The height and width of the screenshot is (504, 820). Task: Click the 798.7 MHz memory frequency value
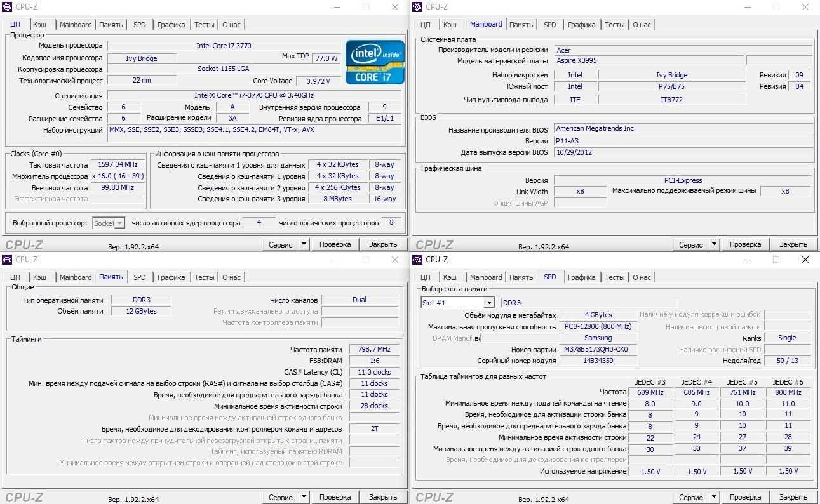pyautogui.click(x=373, y=349)
